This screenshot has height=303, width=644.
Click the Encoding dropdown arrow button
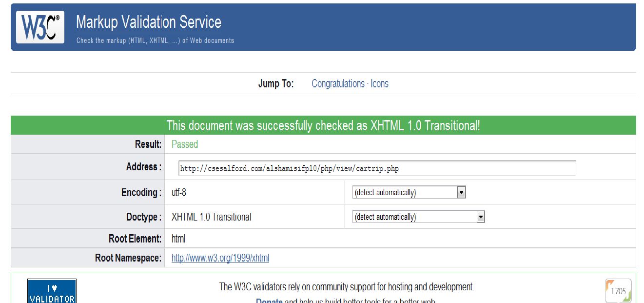click(461, 193)
